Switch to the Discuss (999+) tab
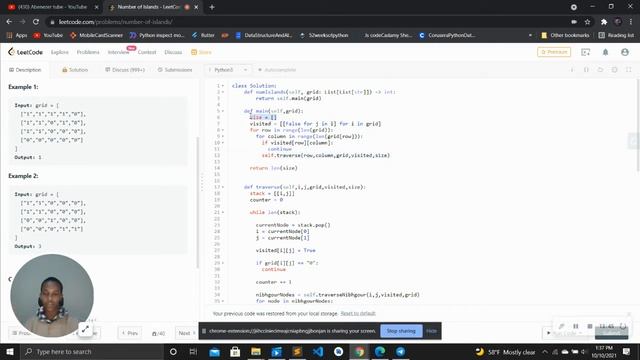Screen dimensions: 640x360 coord(125,70)
